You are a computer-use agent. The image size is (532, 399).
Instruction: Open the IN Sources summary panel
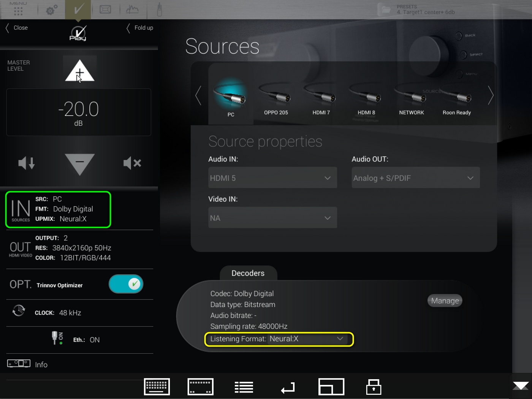[58, 209]
